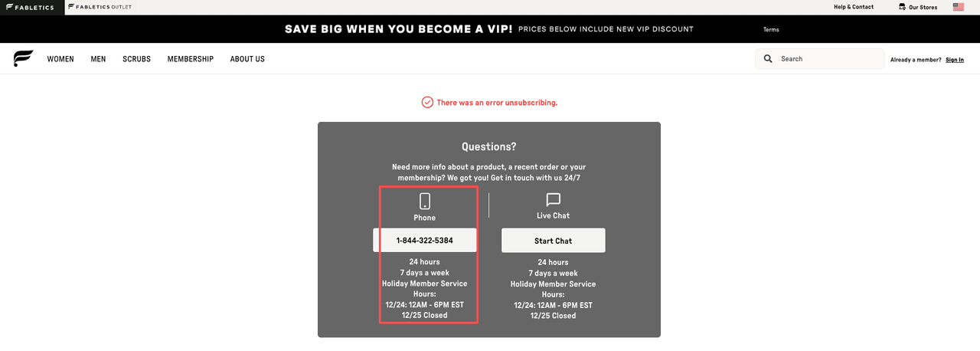This screenshot has width=980, height=351.
Task: Click the phone icon in the Questions box
Action: click(x=425, y=202)
